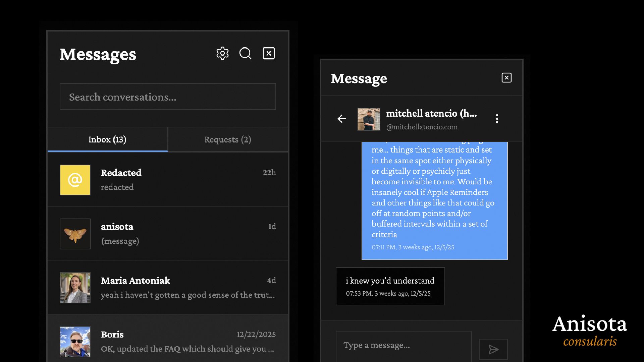Focus the Search conversations field
The image size is (644, 362).
168,97
